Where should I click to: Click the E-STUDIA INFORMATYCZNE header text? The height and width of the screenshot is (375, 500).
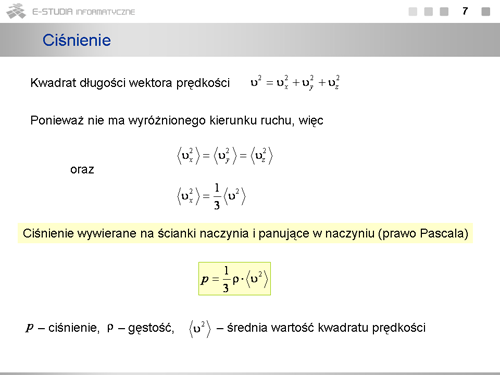(83, 12)
